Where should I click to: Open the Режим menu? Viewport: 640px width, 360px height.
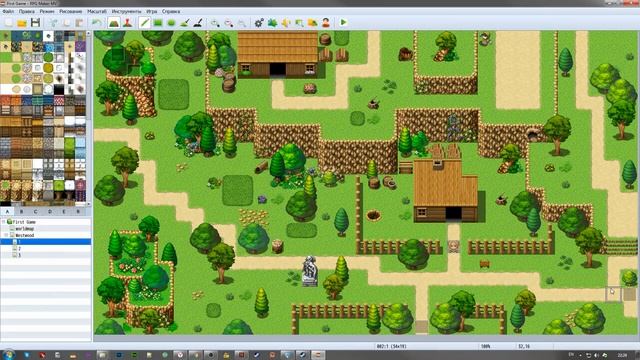(x=47, y=11)
